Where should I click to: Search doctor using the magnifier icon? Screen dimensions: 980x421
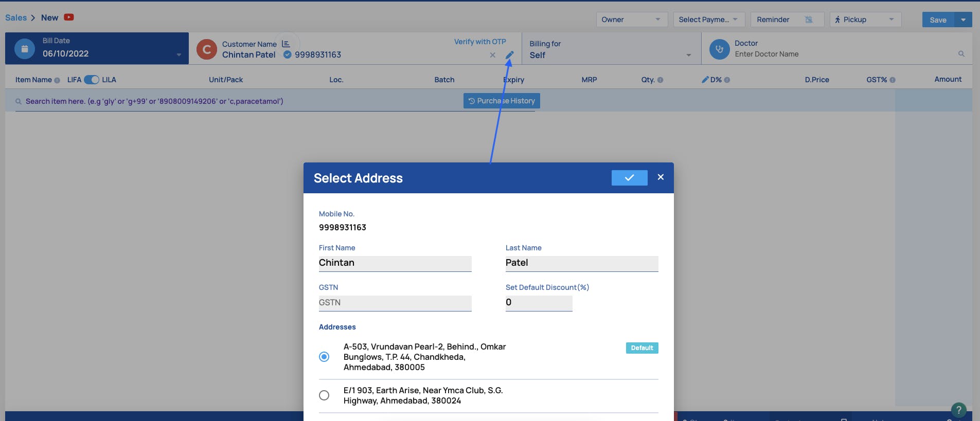click(x=961, y=54)
